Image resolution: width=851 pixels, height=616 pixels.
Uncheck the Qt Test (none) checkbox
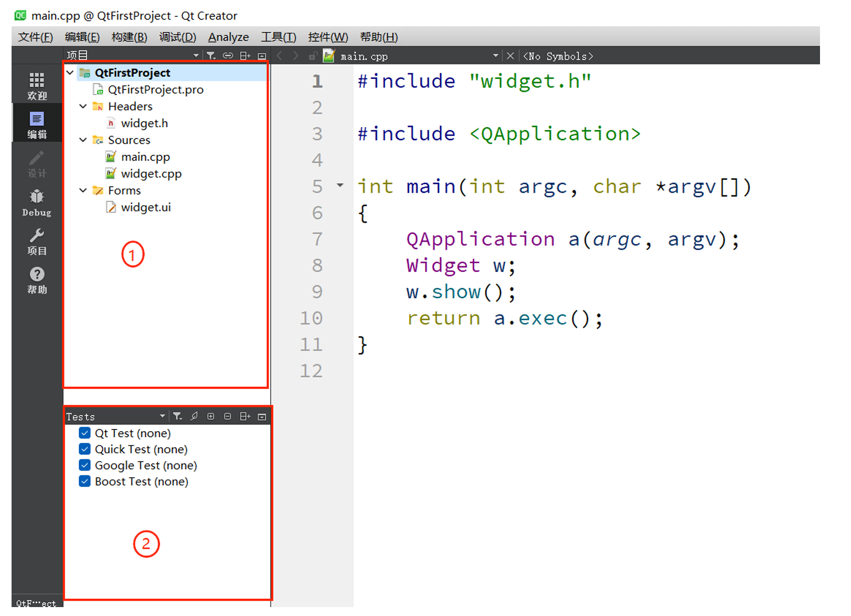pos(85,433)
